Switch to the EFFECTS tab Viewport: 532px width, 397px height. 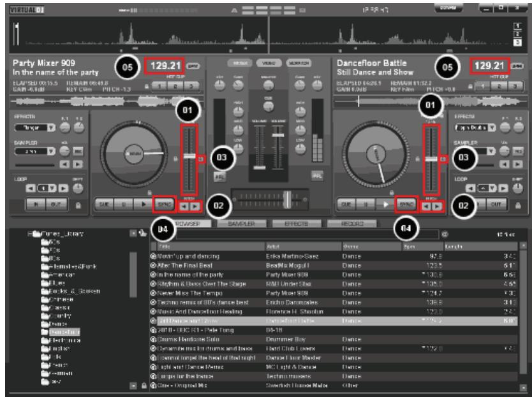pos(296,224)
